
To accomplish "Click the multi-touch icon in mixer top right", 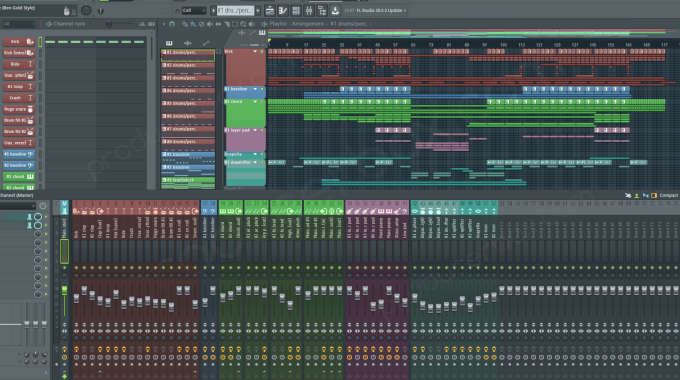I will [628, 196].
